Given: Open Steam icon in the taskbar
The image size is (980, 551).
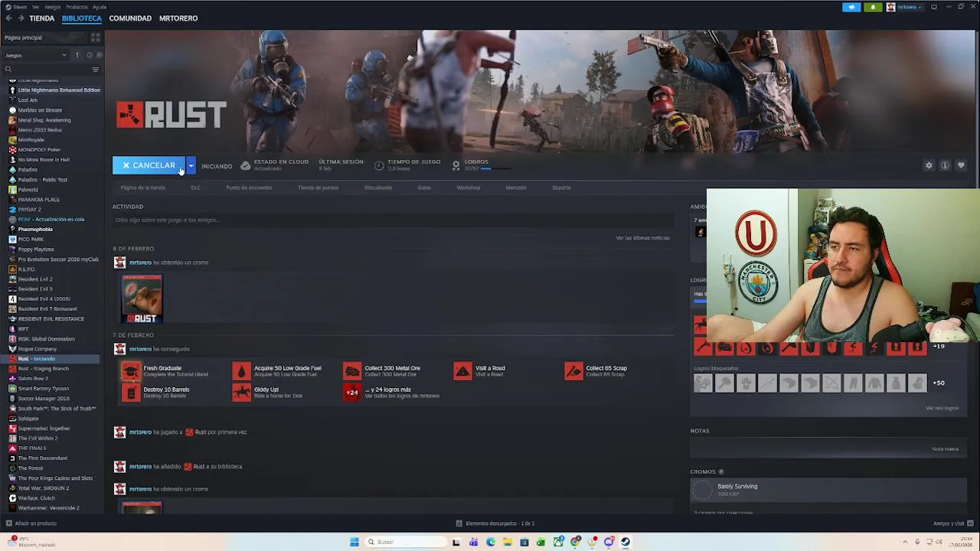Looking at the screenshot, I should point(626,542).
